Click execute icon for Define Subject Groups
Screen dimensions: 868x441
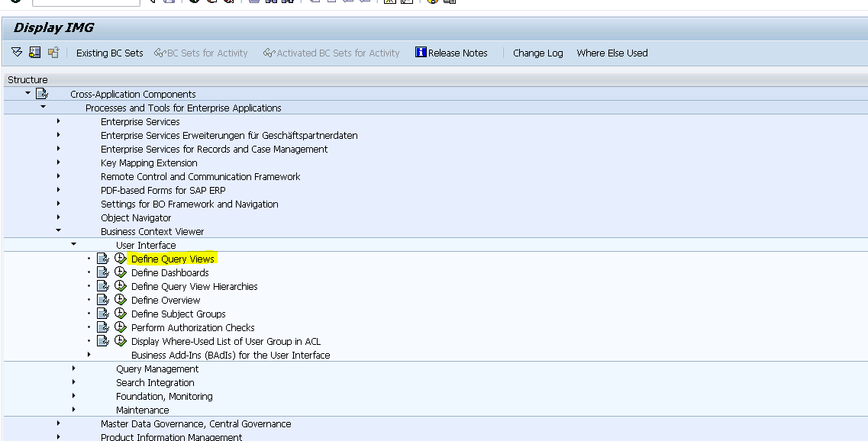coord(120,314)
